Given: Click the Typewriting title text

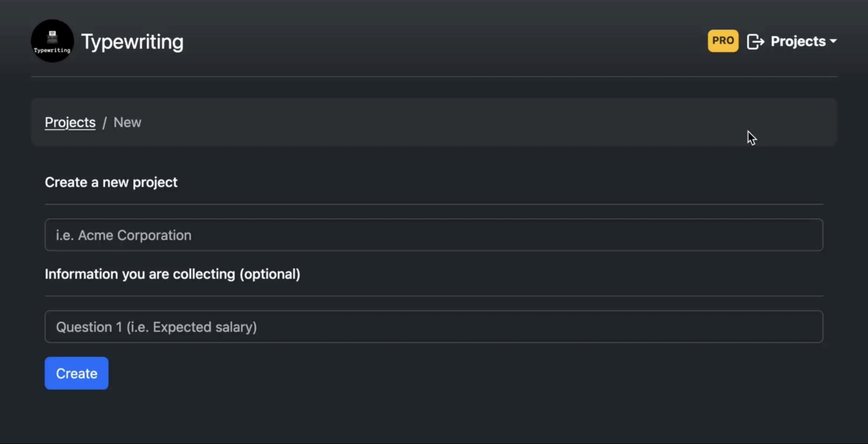Looking at the screenshot, I should coord(132,41).
